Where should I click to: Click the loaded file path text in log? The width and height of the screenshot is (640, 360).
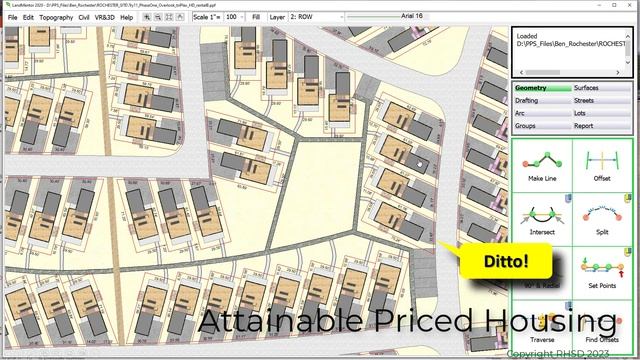coord(571,44)
